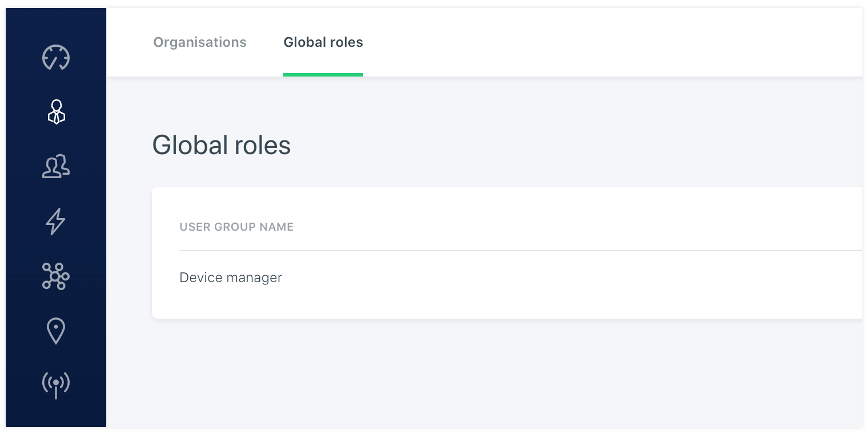Click blank header area right of the tabs
Image resolution: width=868 pixels, height=434 pixels.
point(600,42)
